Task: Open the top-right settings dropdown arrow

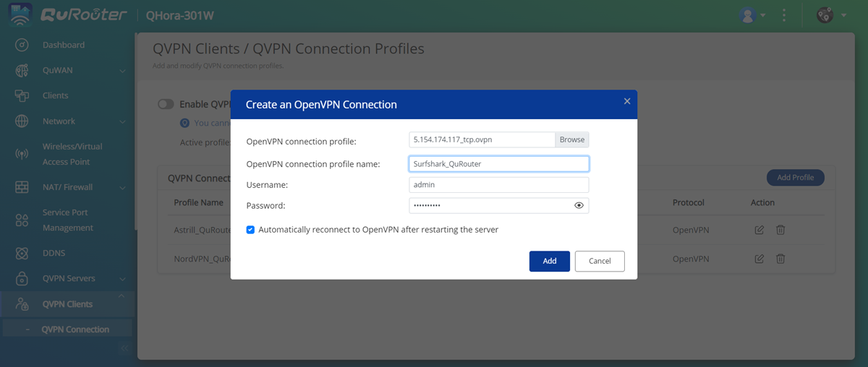Action: [x=843, y=15]
